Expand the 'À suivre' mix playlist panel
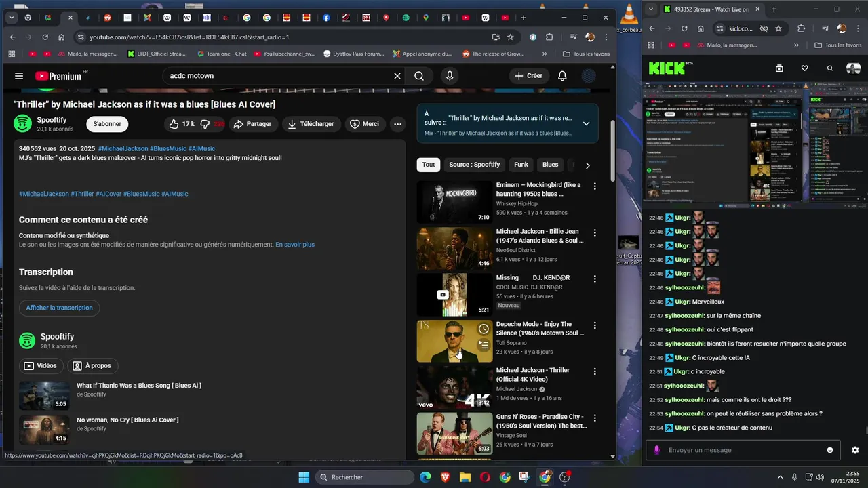The width and height of the screenshot is (868, 488). coord(586,123)
